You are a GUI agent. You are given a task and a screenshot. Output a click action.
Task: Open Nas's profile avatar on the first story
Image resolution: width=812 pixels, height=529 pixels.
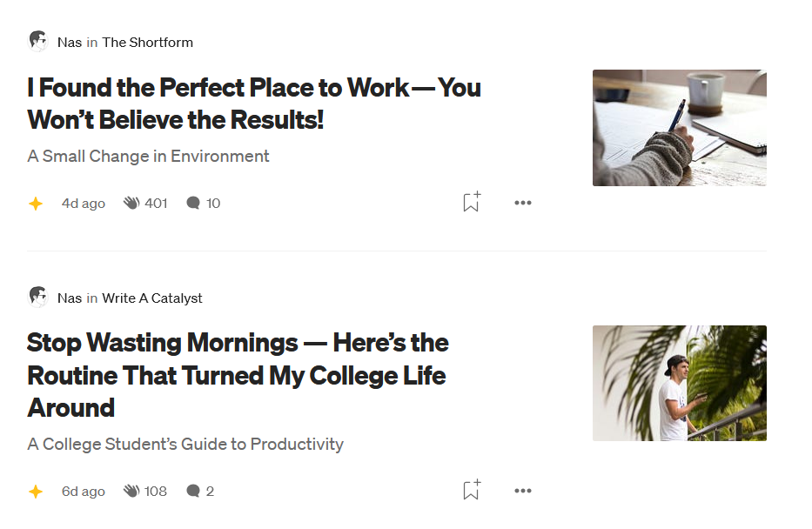(x=37, y=41)
